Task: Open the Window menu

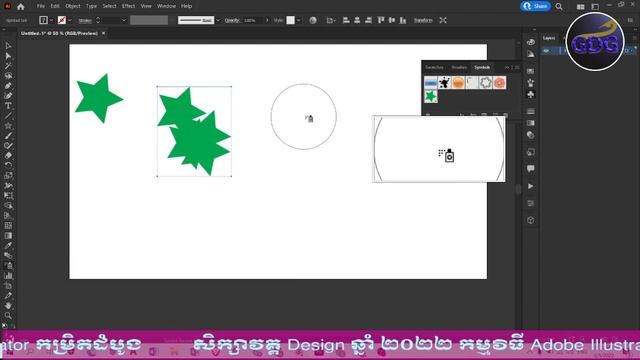Action: [166, 6]
